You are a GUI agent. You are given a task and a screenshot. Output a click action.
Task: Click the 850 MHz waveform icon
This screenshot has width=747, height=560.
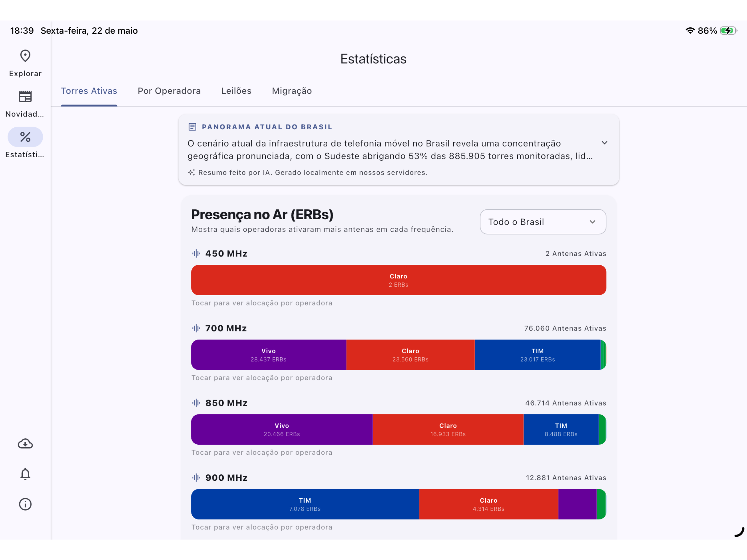(196, 402)
